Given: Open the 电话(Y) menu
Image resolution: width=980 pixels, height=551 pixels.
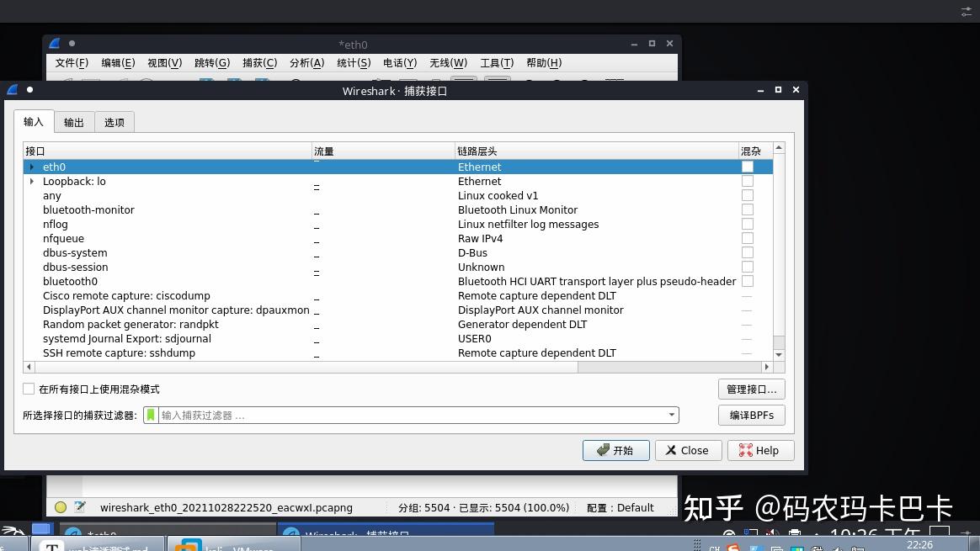Looking at the screenshot, I should (x=400, y=63).
